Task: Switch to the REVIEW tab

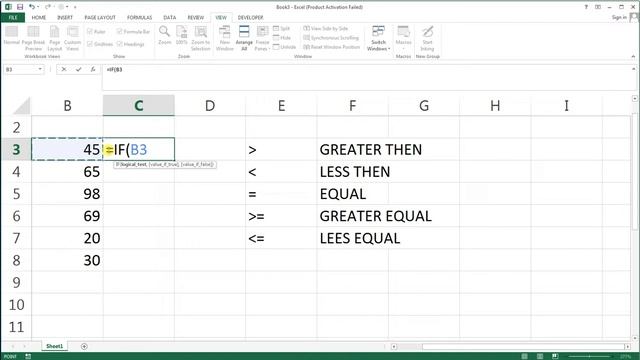Action: pyautogui.click(x=196, y=18)
